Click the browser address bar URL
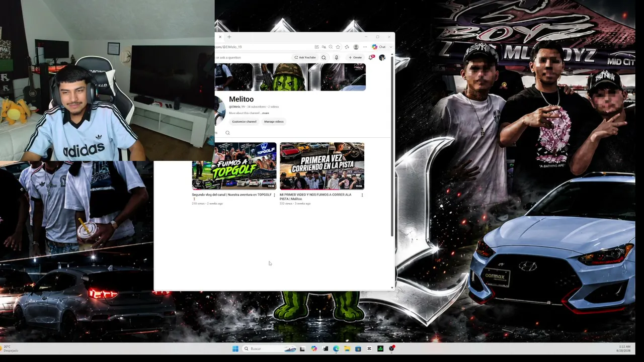The width and height of the screenshot is (644, 362). click(x=229, y=47)
